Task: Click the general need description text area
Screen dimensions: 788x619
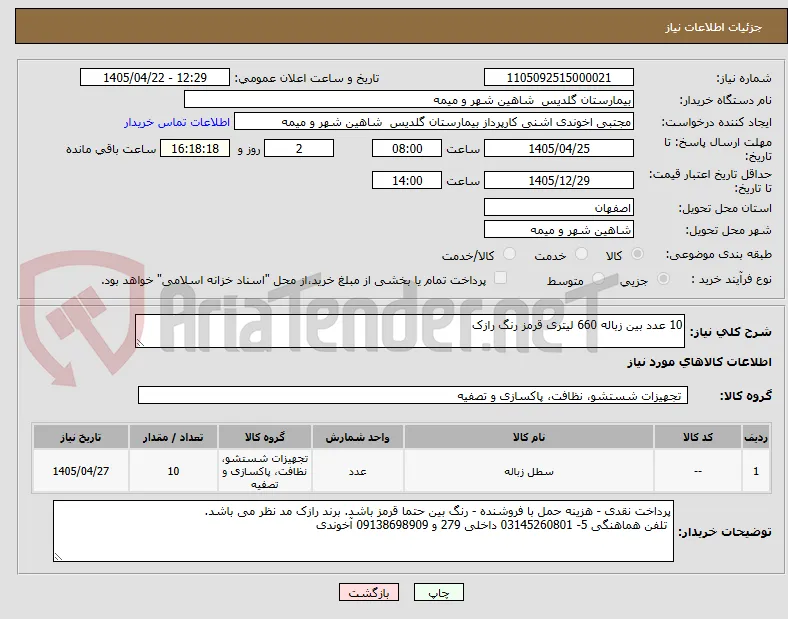Action: coord(410,331)
